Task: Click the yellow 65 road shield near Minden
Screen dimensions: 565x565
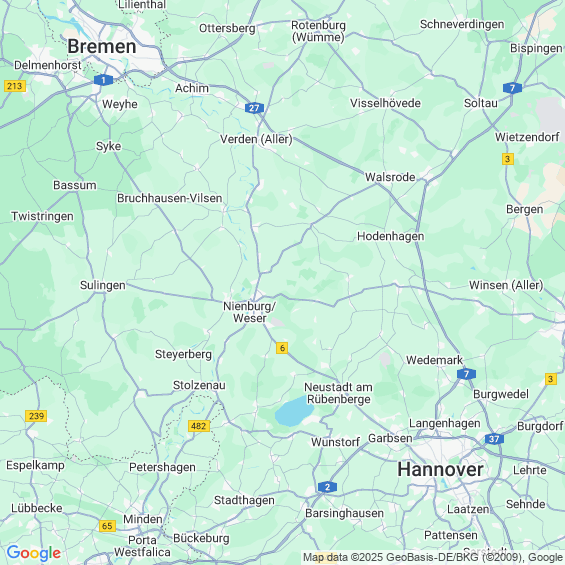Action: tap(107, 526)
